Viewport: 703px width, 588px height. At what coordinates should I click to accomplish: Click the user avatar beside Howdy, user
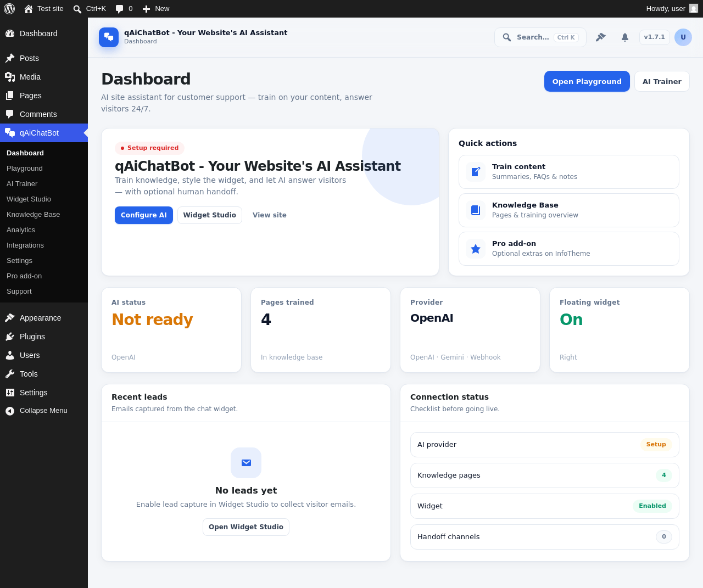point(694,9)
